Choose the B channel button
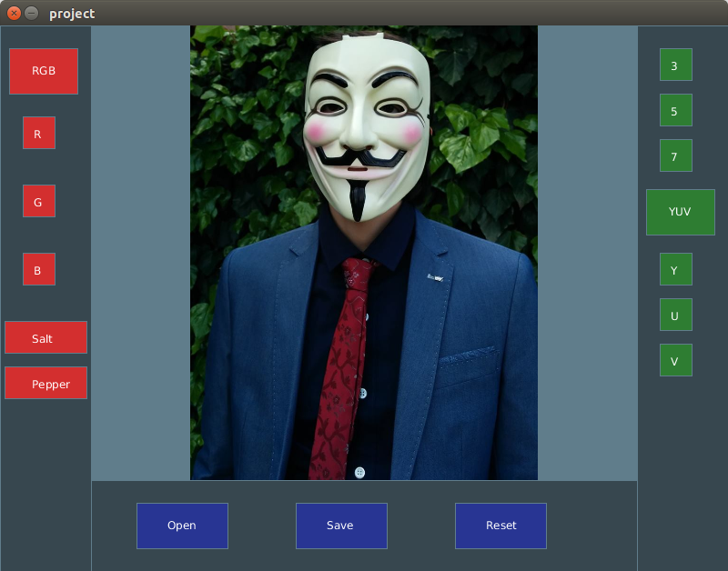The width and height of the screenshot is (728, 571). 39,269
